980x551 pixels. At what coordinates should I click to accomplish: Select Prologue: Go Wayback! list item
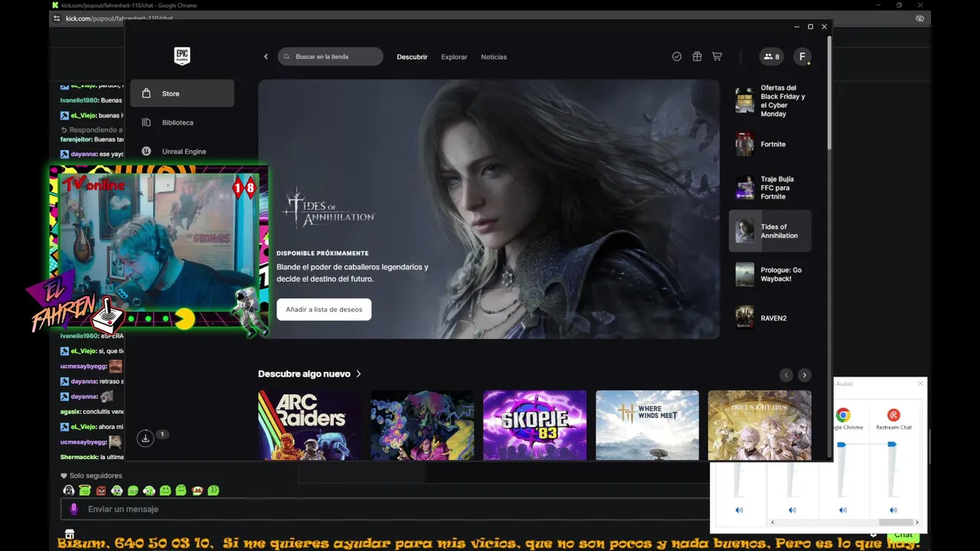770,274
